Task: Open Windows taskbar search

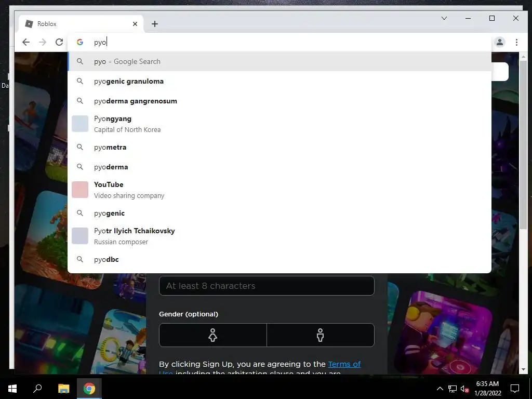Action: pos(37,389)
